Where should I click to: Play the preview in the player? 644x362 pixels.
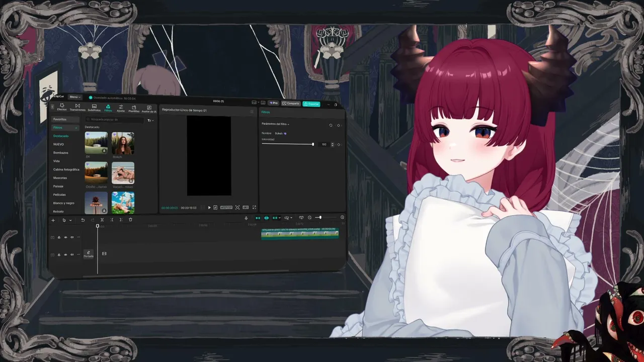pos(209,208)
